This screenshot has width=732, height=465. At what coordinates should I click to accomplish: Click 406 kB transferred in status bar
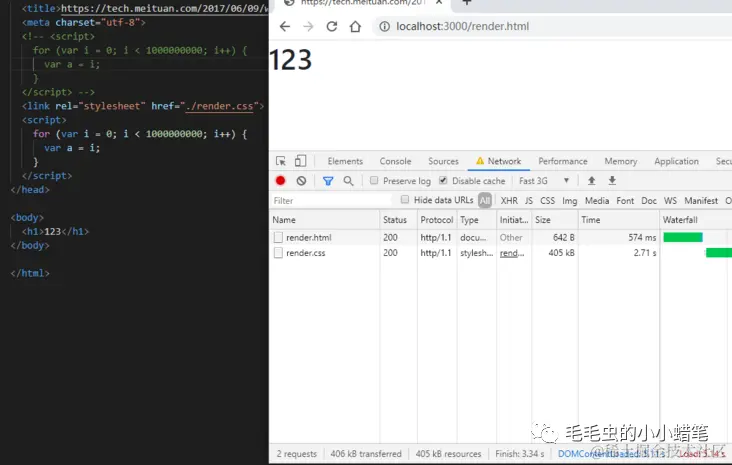pos(366,454)
